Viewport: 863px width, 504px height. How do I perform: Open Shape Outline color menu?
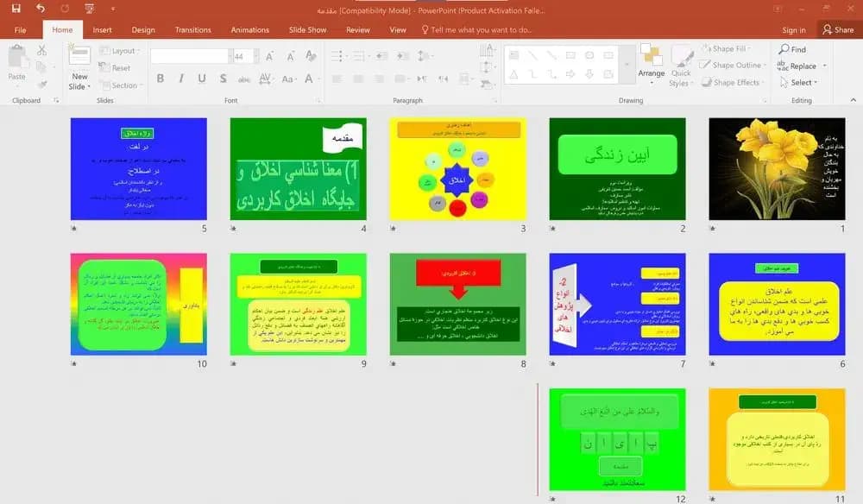point(733,65)
